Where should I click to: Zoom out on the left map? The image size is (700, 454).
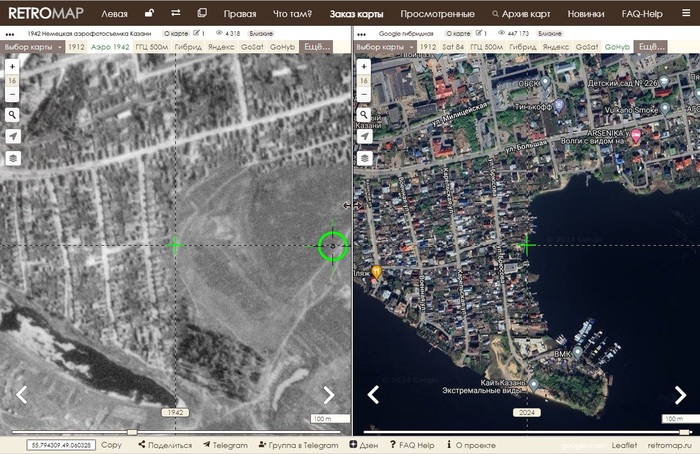point(12,95)
